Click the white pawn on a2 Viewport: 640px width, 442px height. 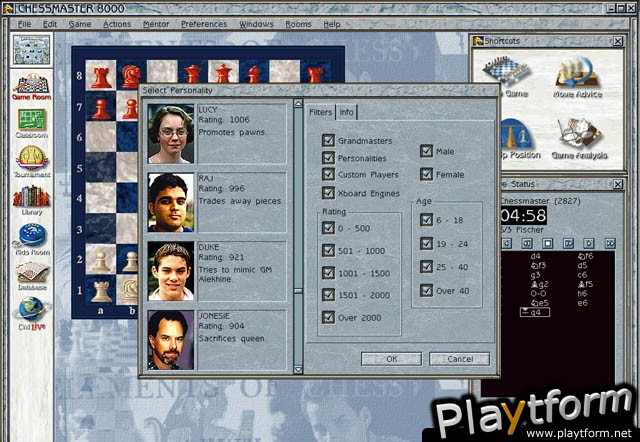101,262
